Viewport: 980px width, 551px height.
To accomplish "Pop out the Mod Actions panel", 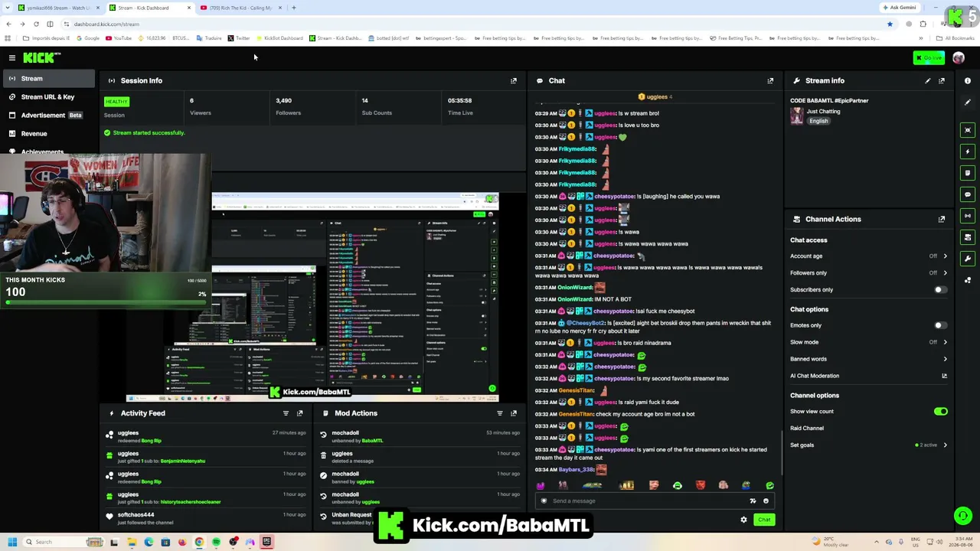I will [514, 413].
